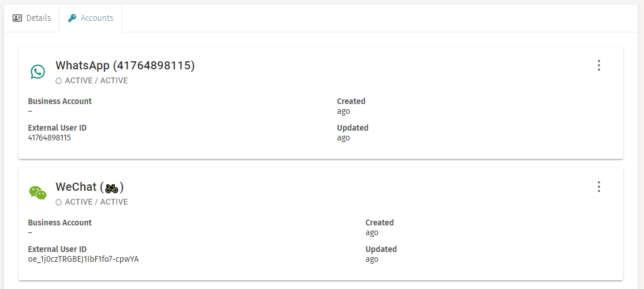The image size is (644, 289).
Task: Select the Accounts tab
Action: pos(91,18)
